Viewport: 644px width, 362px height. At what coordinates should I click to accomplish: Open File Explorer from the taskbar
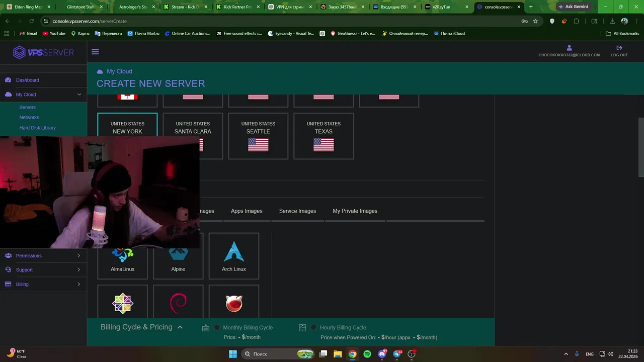[338, 354]
